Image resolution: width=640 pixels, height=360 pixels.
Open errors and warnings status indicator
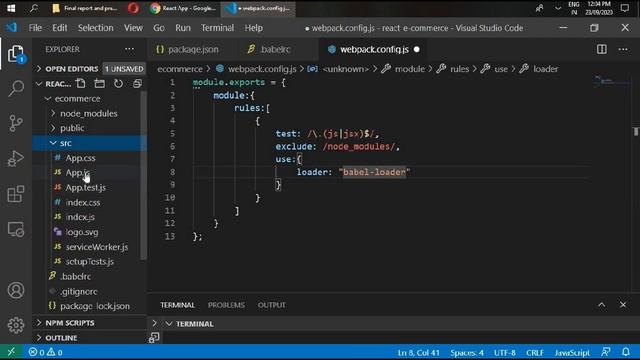coord(45,352)
